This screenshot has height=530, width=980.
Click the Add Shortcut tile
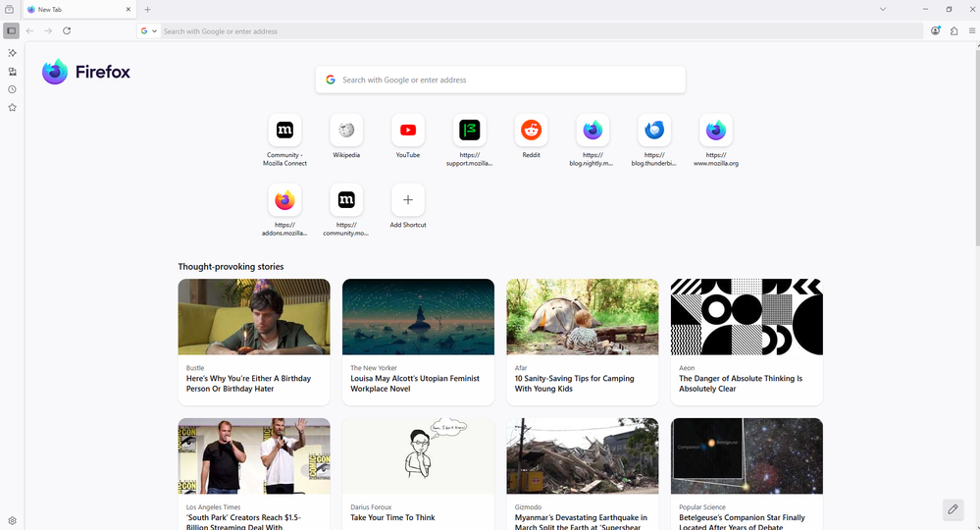tap(407, 200)
